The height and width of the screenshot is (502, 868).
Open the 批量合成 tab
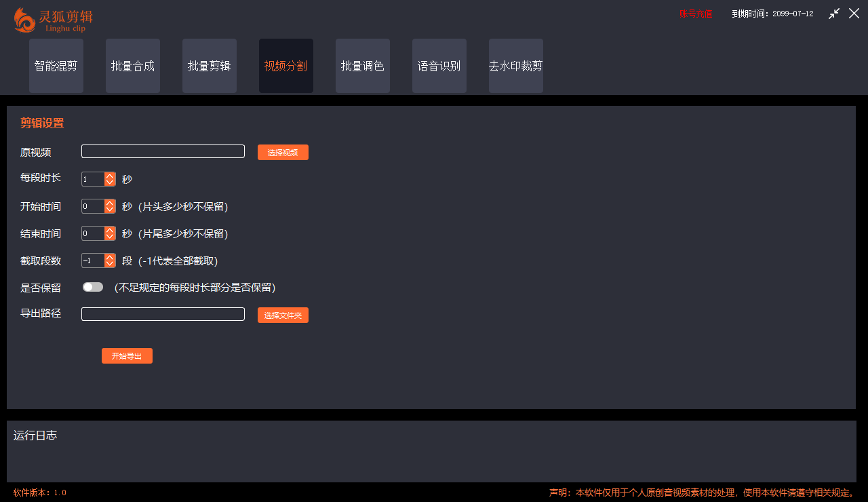[132, 66]
